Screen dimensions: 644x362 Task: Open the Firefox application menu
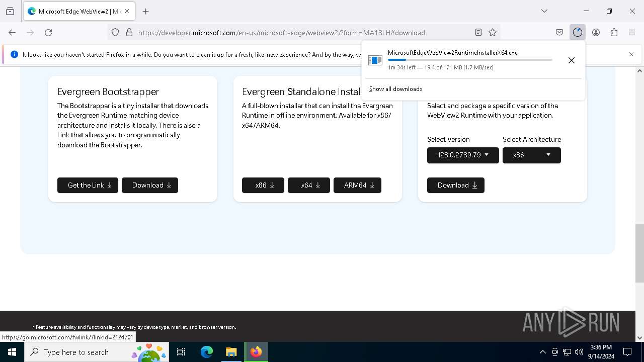[632, 32]
